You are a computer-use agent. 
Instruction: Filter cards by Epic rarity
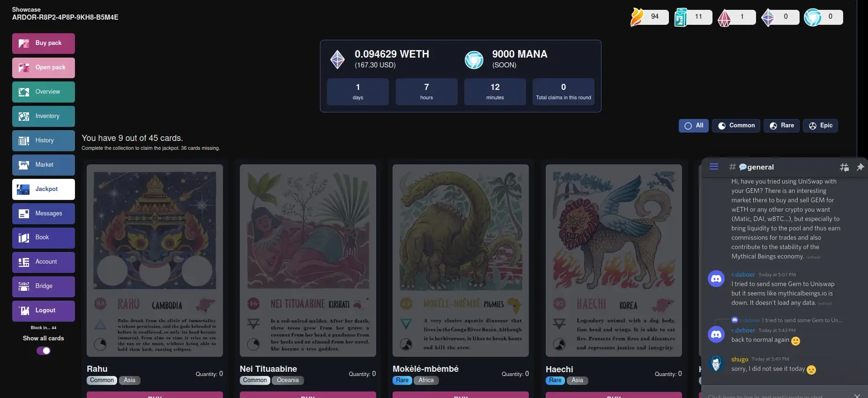point(821,125)
